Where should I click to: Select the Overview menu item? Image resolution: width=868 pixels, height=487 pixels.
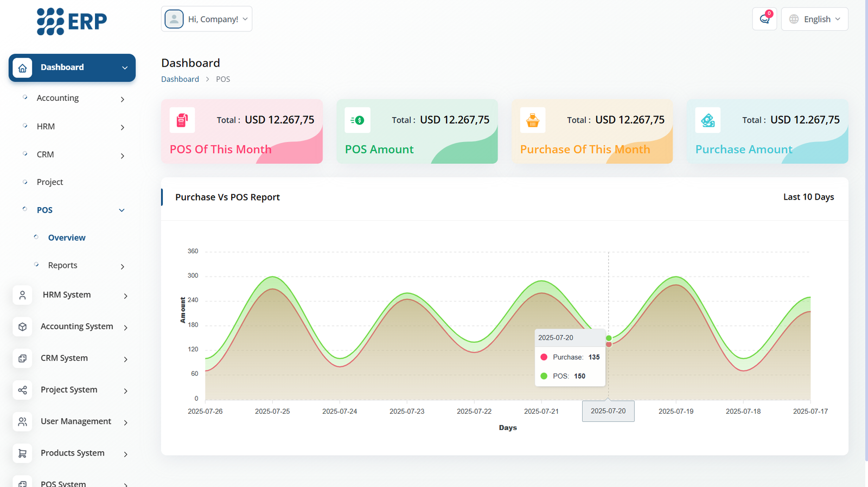click(67, 238)
